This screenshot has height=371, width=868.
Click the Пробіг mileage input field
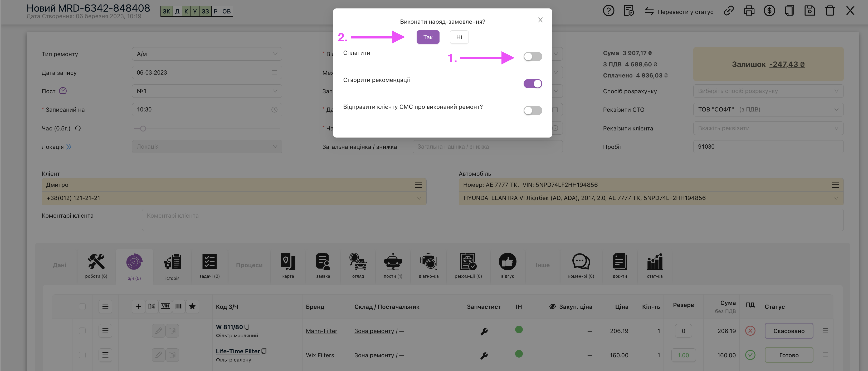pos(768,147)
